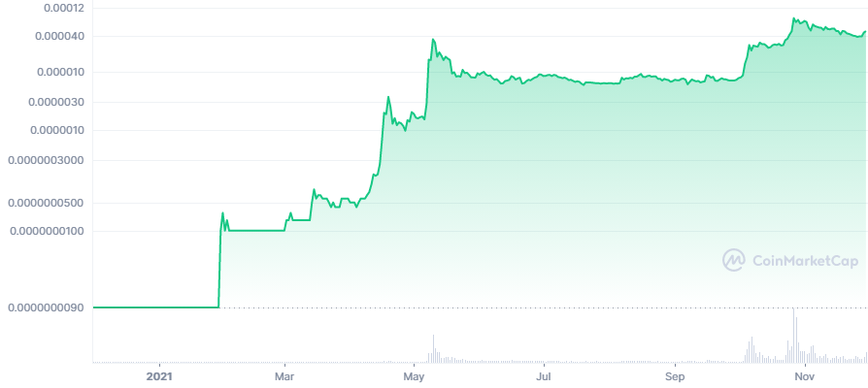Select the Mar tick on the time axis
The image size is (868, 388).
point(284,375)
